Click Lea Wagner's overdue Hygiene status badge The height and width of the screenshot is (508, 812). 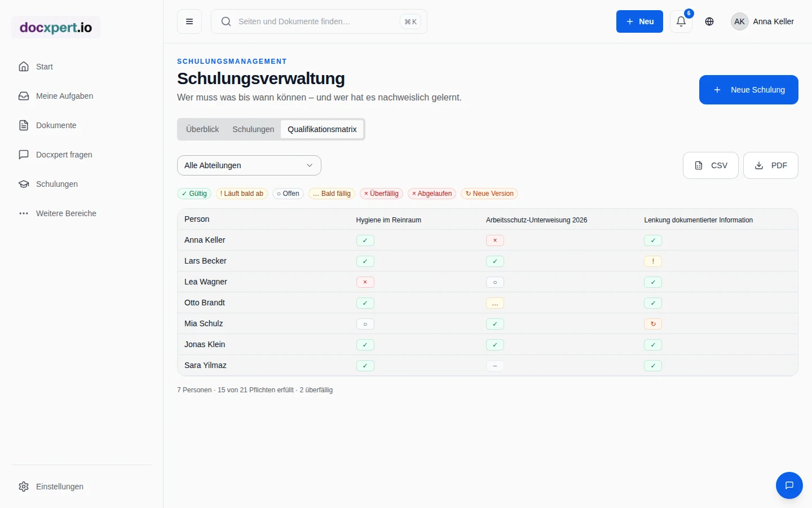click(x=365, y=282)
